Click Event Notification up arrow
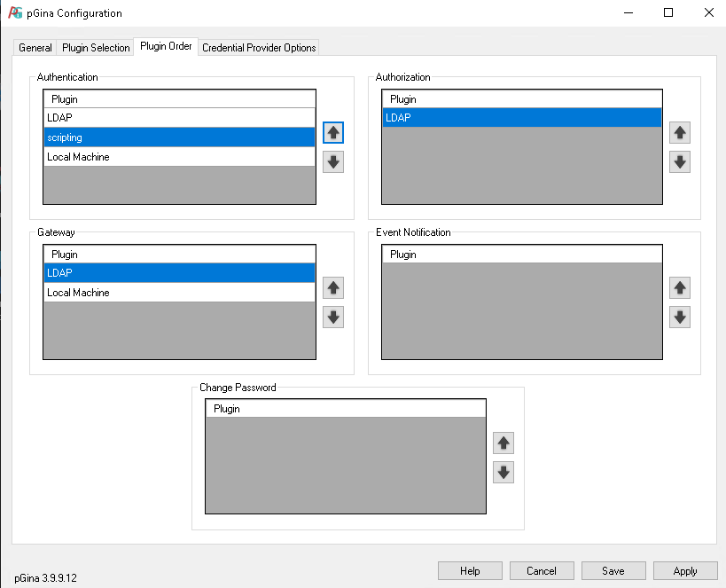This screenshot has width=726, height=588. (x=680, y=288)
